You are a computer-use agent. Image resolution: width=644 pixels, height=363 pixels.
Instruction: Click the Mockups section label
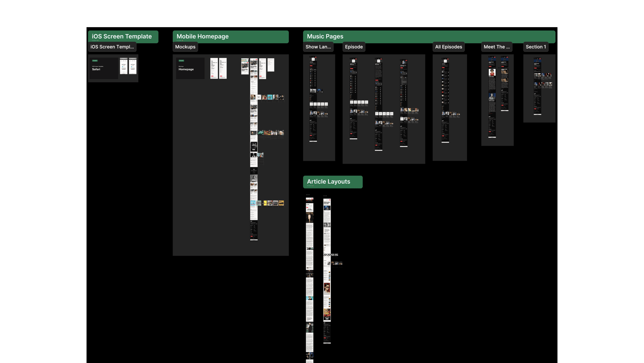pos(185,47)
